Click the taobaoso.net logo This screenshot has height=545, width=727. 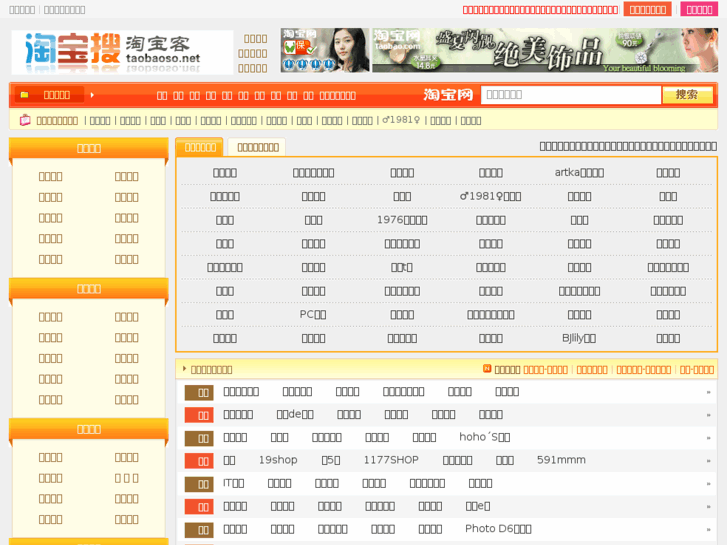click(122, 52)
